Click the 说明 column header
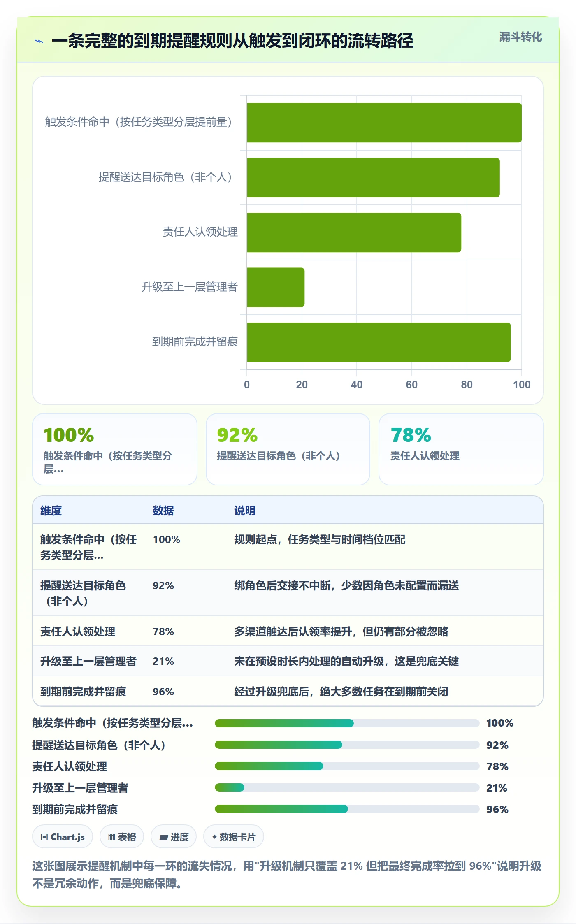The image size is (576, 924). click(x=245, y=511)
